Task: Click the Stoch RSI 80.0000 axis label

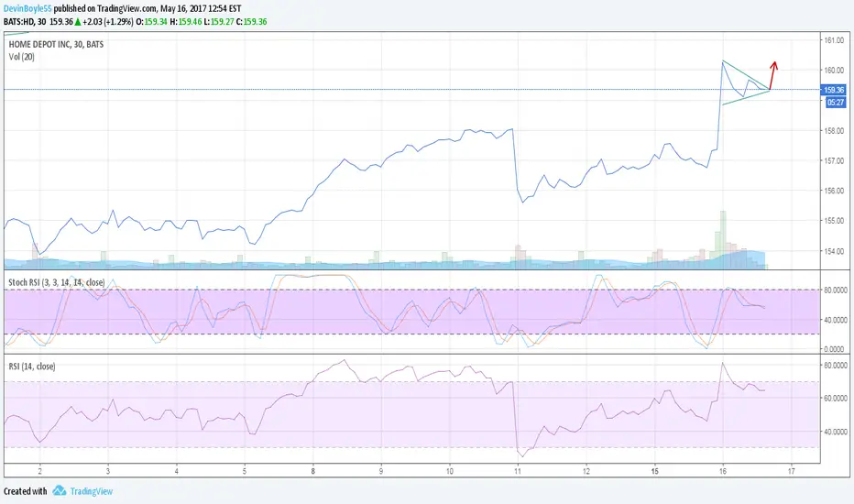Action: point(836,290)
